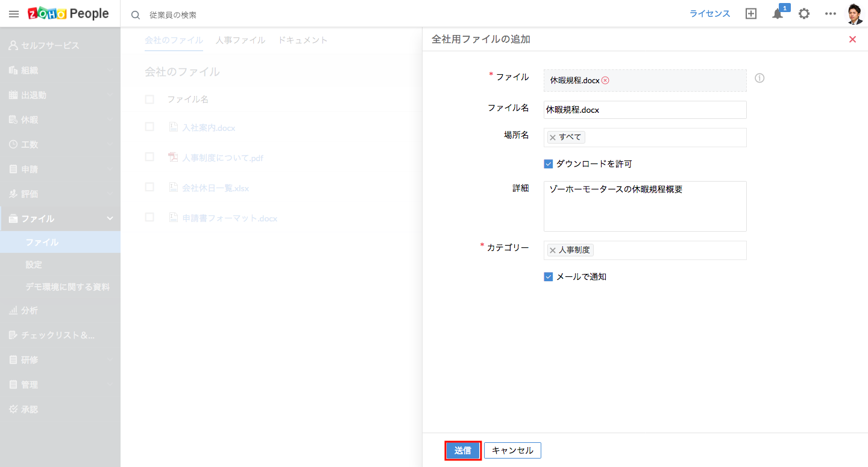The width and height of the screenshot is (868, 467).
Task: Open the user profile avatar
Action: click(854, 14)
